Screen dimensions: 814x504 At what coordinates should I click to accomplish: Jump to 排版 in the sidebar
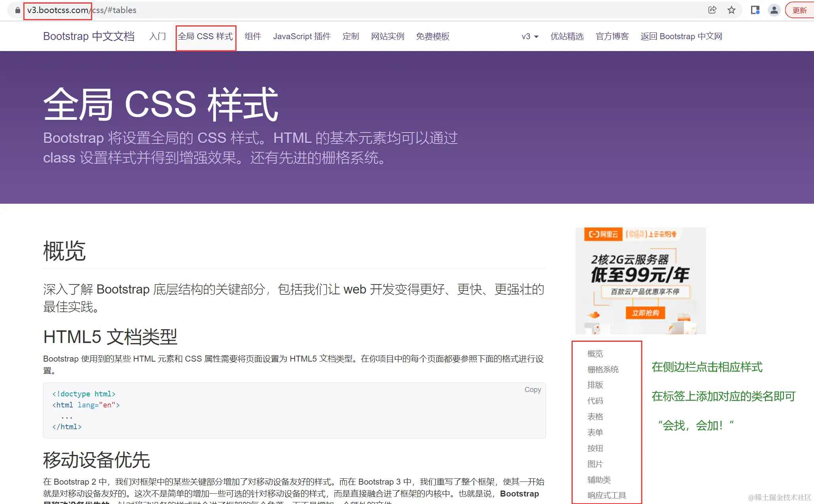pyautogui.click(x=595, y=385)
